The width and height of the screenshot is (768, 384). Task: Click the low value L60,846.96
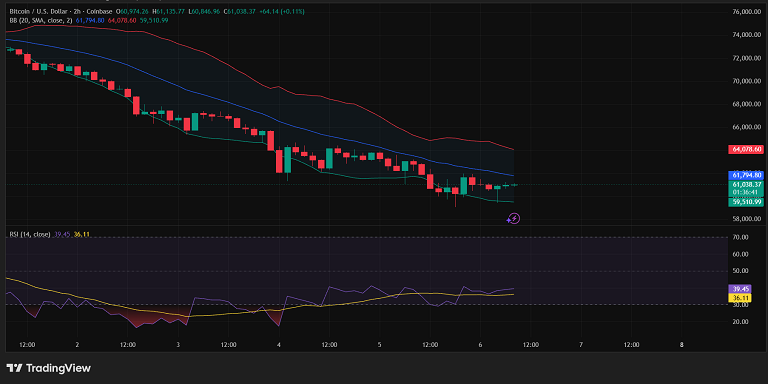point(205,11)
